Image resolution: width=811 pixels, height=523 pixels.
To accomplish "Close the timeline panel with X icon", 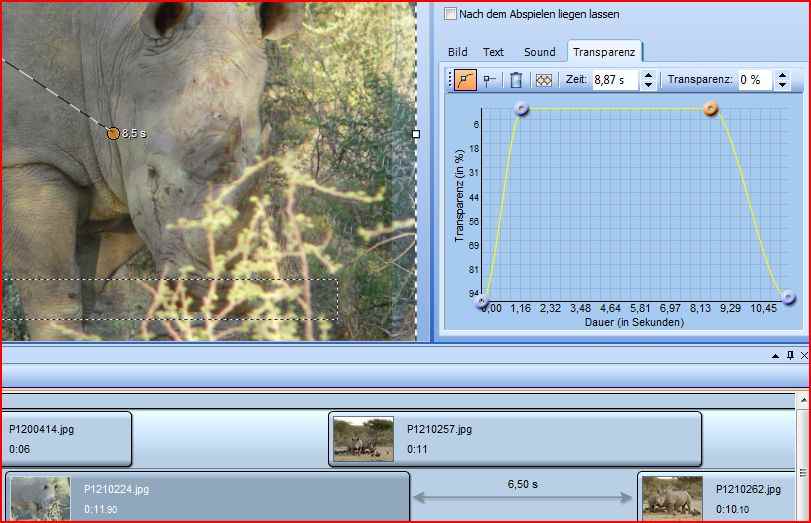I will (804, 355).
